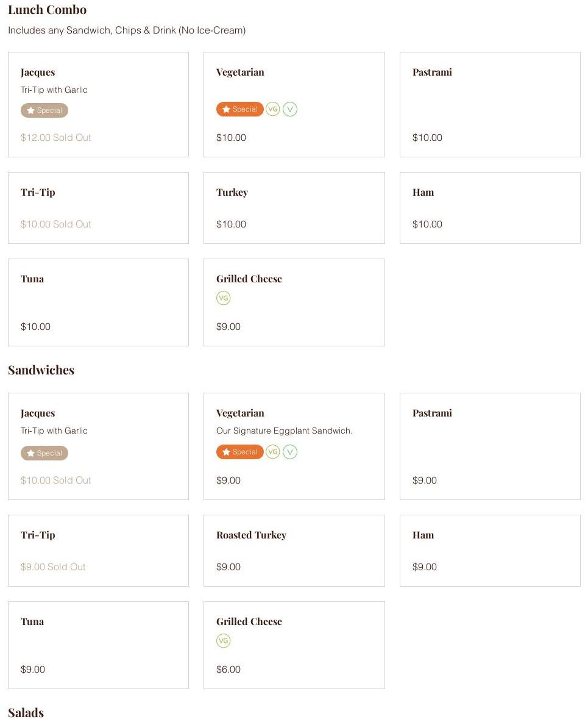The image size is (588, 719).
Task: Select the $9.00 Tuna sandwich card
Action: 98,645
